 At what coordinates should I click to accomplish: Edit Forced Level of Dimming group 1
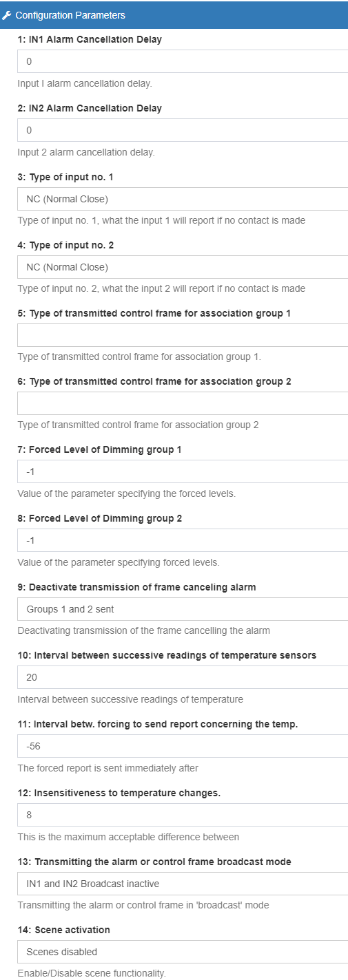183,472
